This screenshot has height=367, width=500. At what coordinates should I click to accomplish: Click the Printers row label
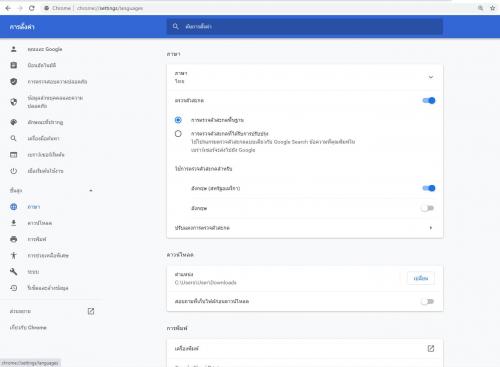tap(187, 348)
